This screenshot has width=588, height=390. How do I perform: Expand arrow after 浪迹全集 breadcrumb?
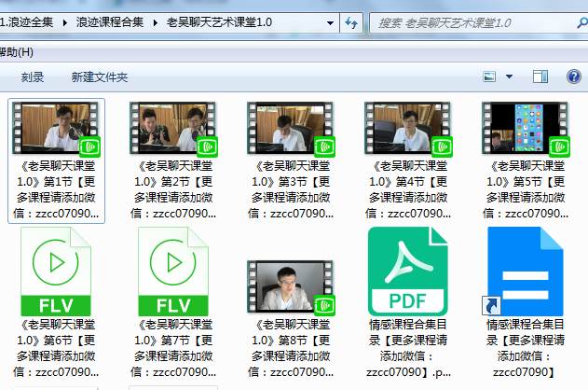65,23
